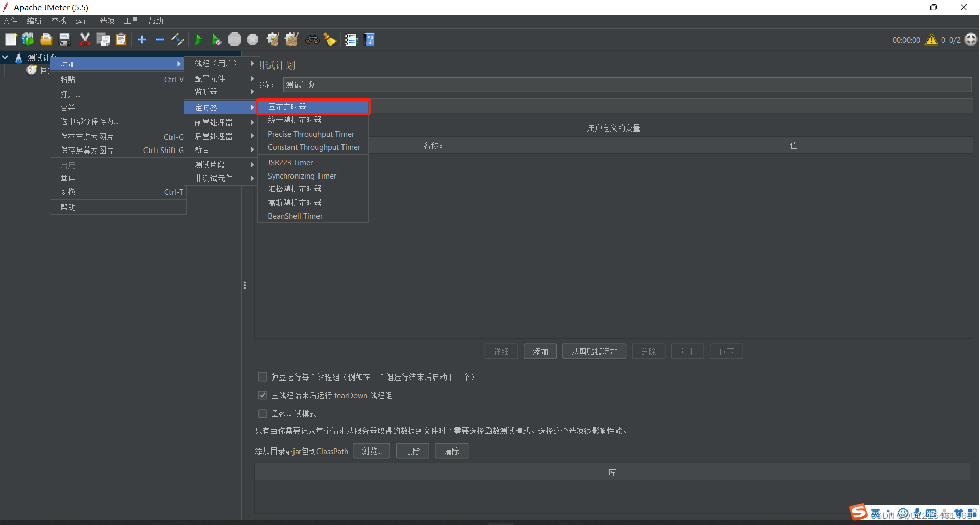
Task: Click the blue plus Expand All icon
Action: click(142, 39)
